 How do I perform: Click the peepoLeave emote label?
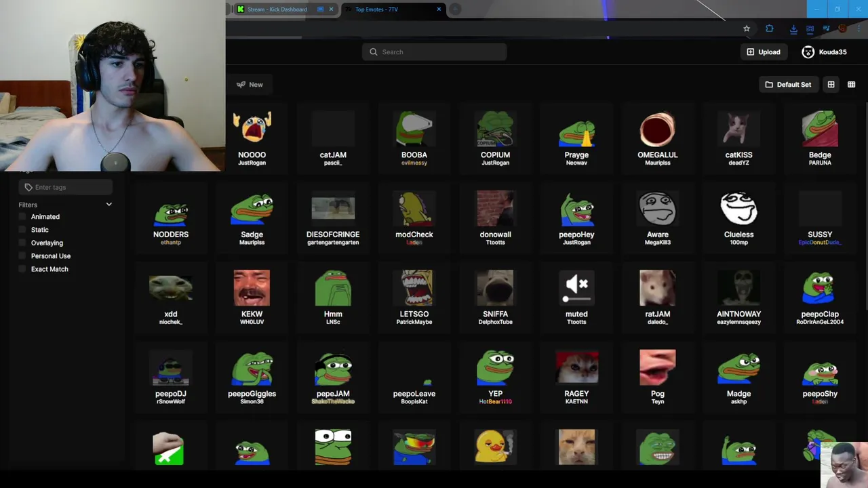tap(414, 394)
